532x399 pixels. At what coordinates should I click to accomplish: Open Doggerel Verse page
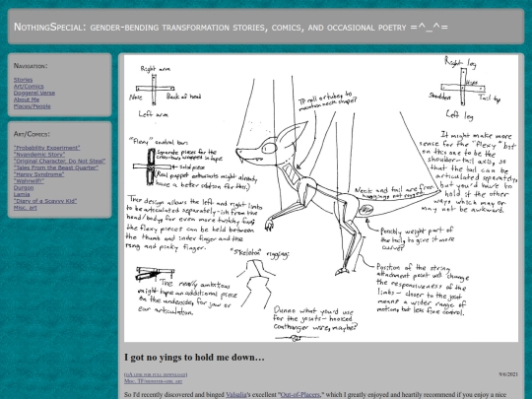click(x=34, y=93)
